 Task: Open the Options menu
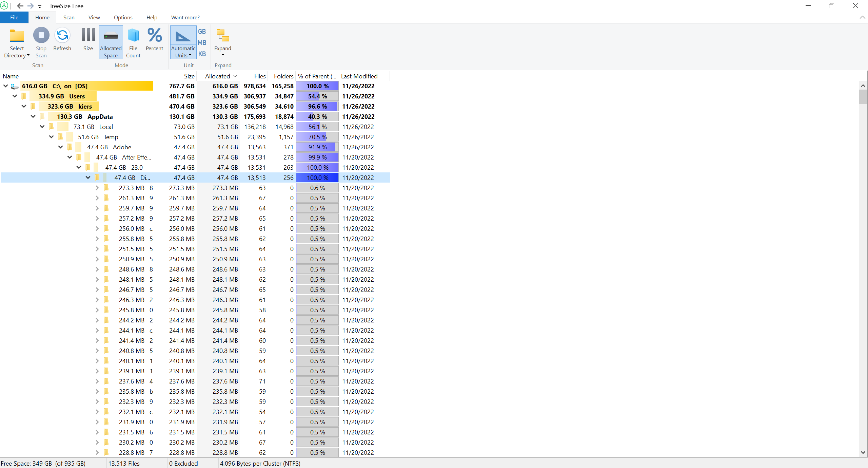[x=123, y=17]
